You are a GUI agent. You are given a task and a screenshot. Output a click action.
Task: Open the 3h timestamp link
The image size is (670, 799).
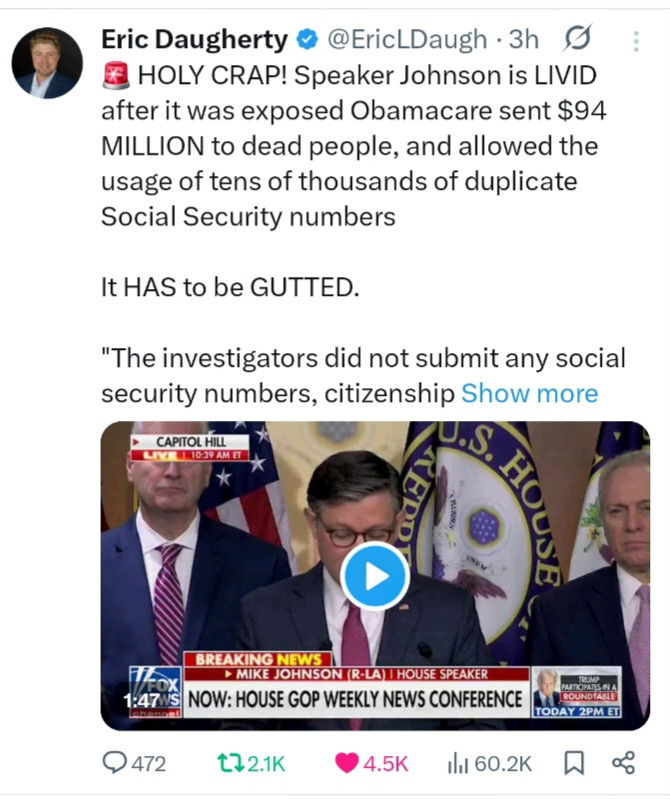click(524, 40)
